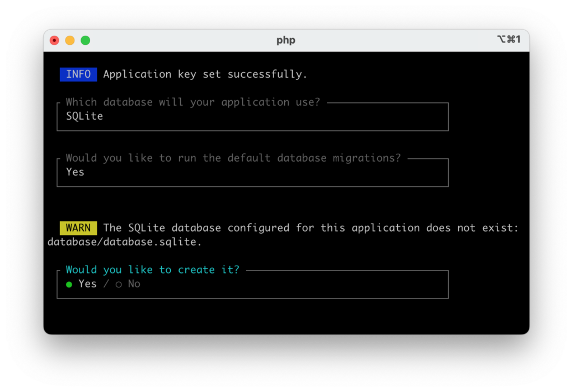Image resolution: width=573 pixels, height=392 pixels.
Task: Click 'Application key set successfully.' message
Action: pos(205,74)
